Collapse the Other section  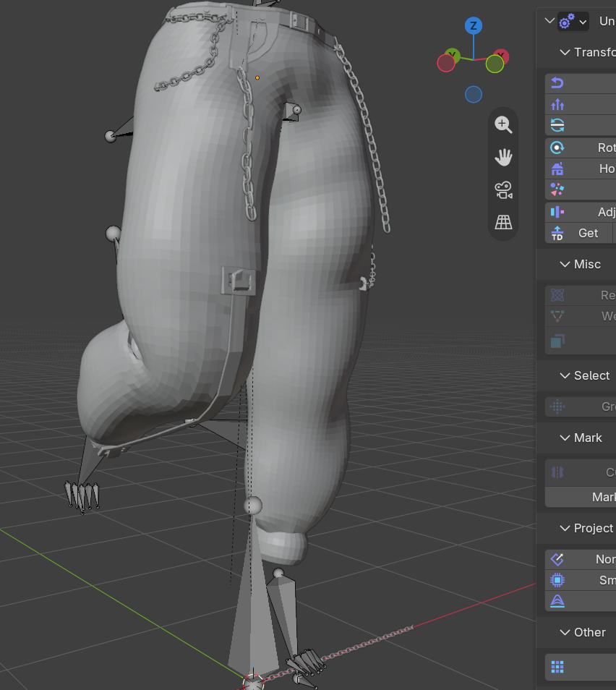(565, 632)
